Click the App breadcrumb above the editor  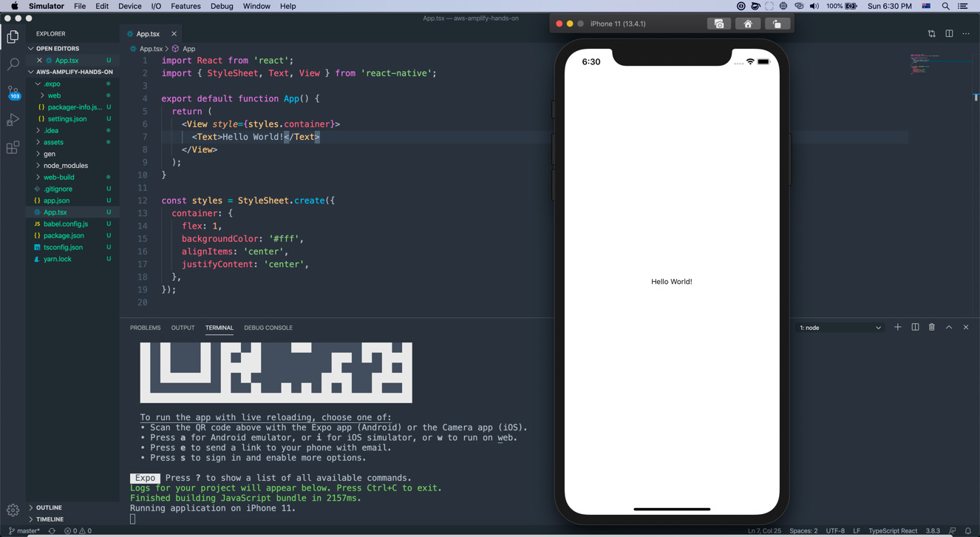click(x=184, y=49)
